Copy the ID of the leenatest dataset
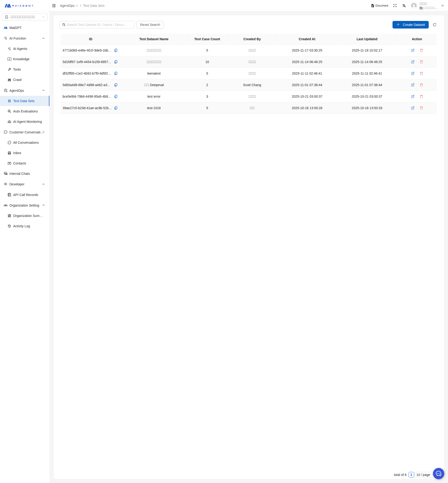The height and width of the screenshot is (483, 448). point(116,73)
